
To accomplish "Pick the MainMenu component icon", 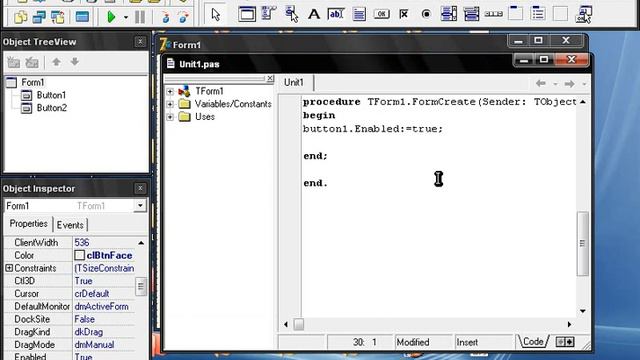I will coord(269,14).
